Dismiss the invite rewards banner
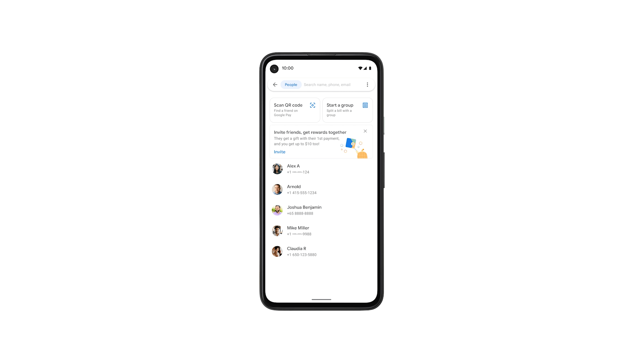The height and width of the screenshot is (363, 644). click(x=365, y=131)
